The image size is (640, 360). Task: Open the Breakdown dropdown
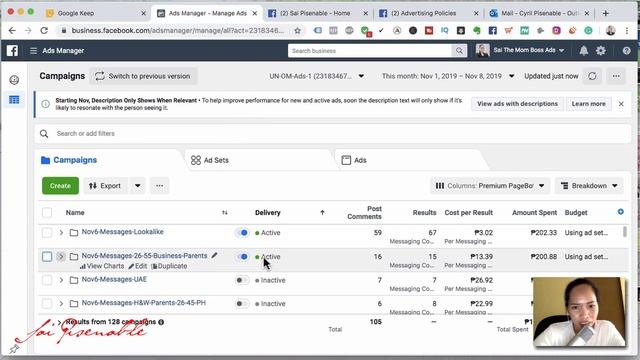click(589, 186)
